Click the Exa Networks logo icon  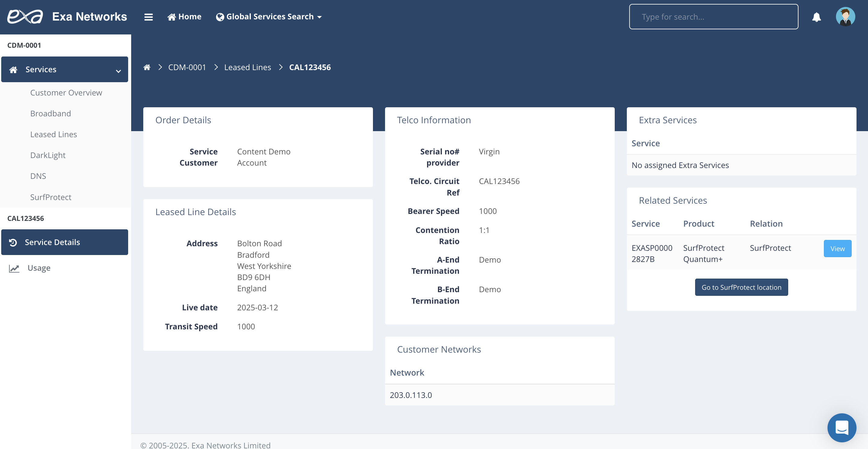[x=25, y=17]
